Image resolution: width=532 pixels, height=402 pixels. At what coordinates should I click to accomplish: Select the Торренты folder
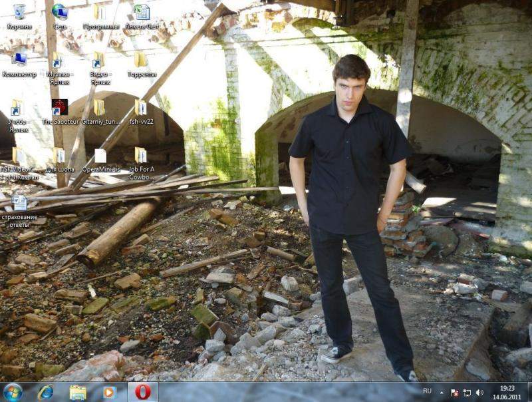141,60
